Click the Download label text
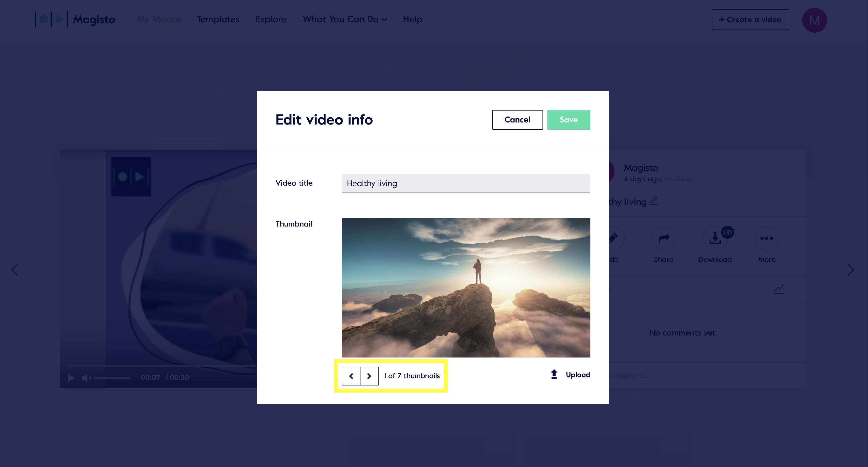 [x=715, y=259]
